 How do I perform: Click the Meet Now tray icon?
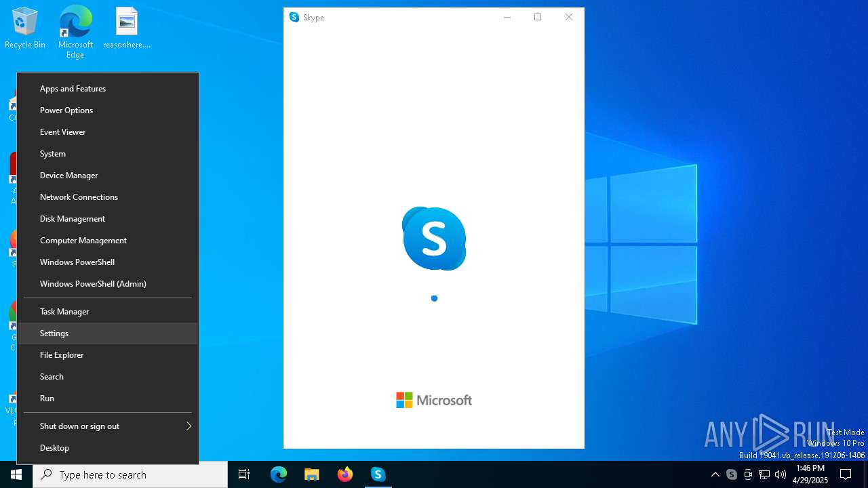(748, 474)
